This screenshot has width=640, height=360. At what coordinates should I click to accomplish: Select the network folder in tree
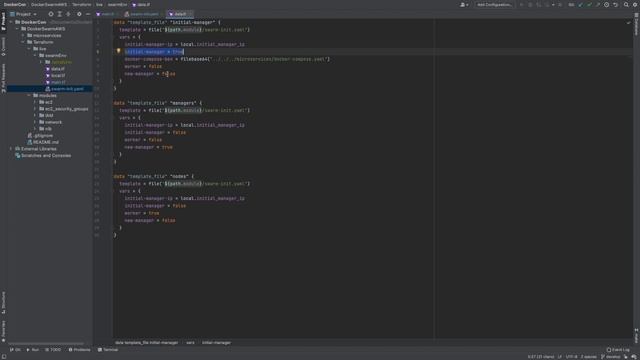point(51,122)
